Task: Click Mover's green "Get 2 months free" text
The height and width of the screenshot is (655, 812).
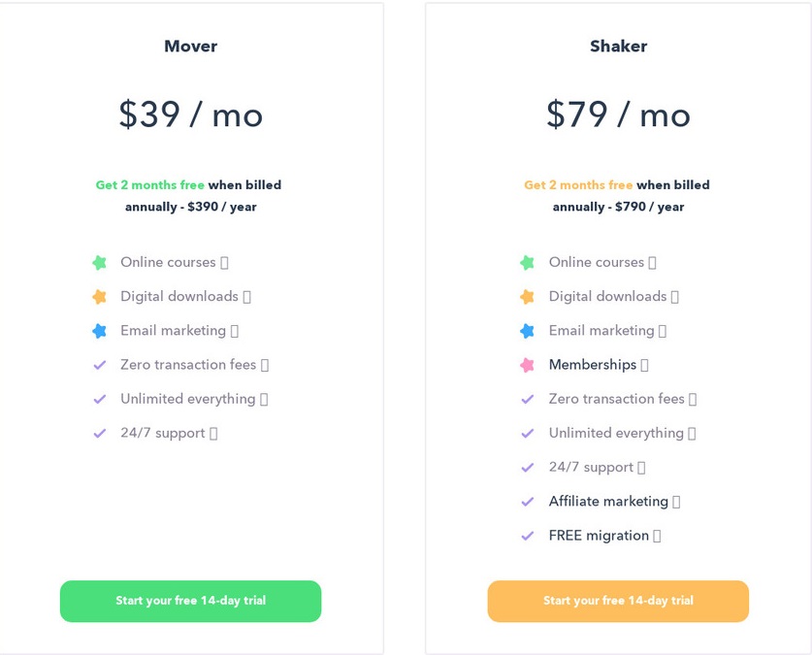Action: (149, 184)
